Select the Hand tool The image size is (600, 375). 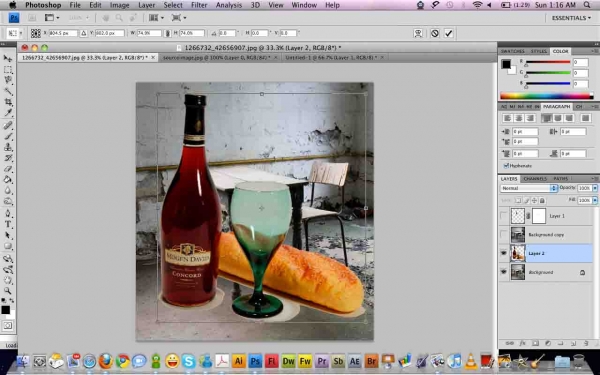click(x=8, y=280)
